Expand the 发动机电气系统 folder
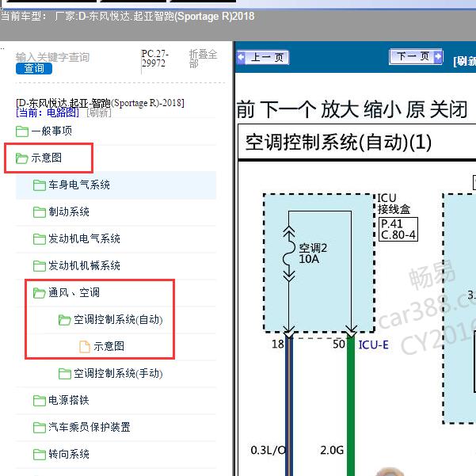 [x=85, y=238]
